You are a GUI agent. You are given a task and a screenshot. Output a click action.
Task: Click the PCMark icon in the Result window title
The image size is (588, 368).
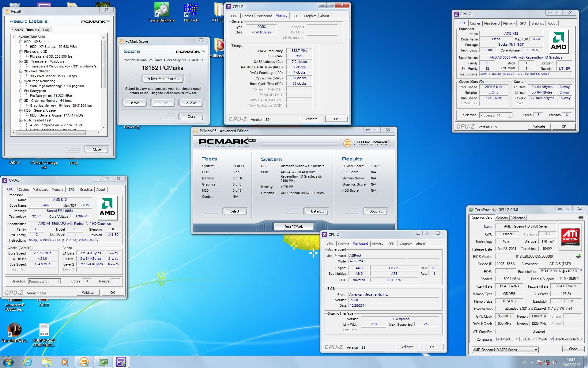click(7, 11)
